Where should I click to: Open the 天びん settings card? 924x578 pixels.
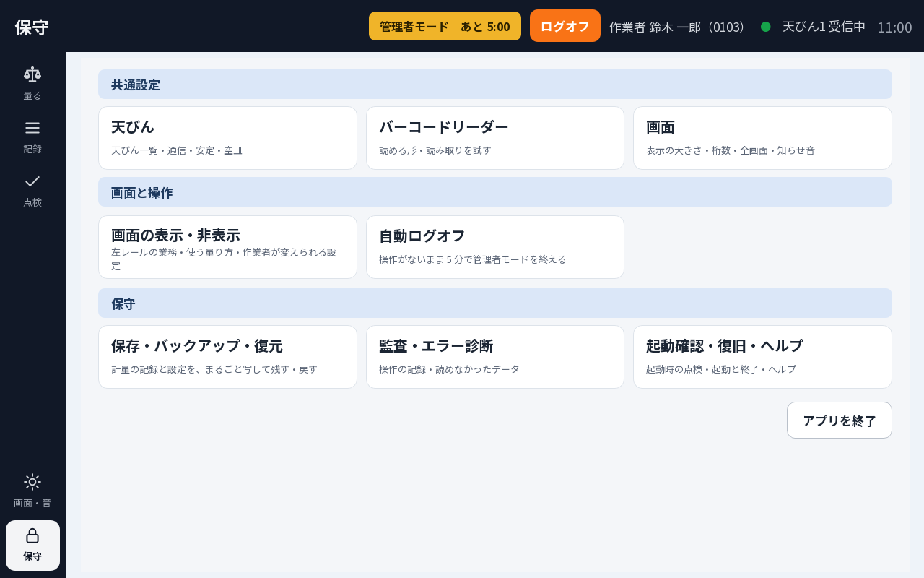[227, 138]
